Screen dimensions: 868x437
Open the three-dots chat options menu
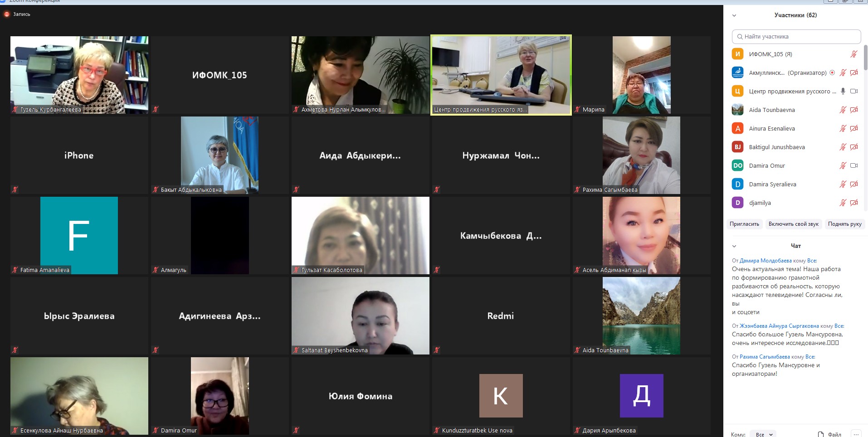[855, 434]
